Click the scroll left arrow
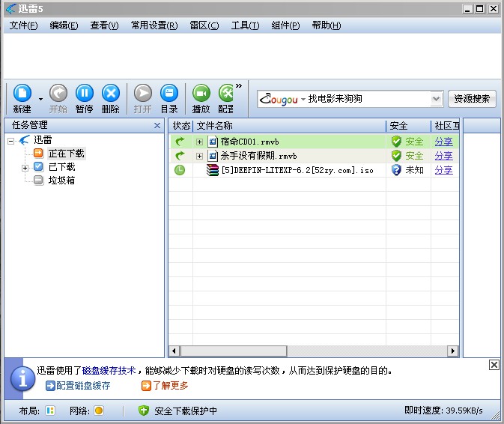The image size is (504, 424). click(174, 351)
